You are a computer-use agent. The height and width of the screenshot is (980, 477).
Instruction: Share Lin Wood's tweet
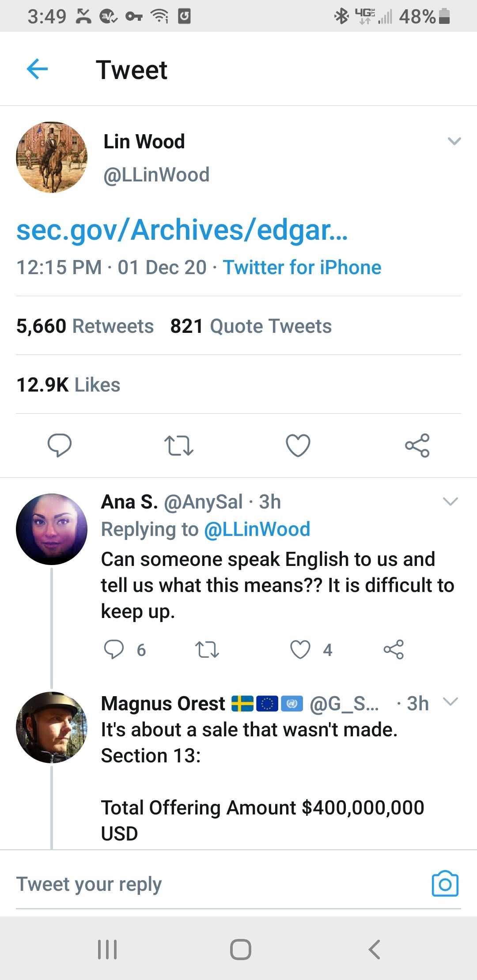[x=417, y=445]
